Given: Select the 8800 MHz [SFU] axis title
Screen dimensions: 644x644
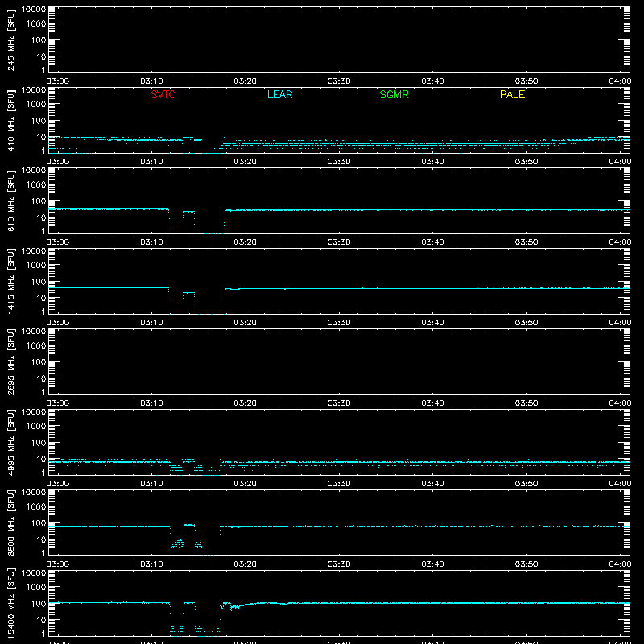Looking at the screenshot, I should click(x=10, y=522).
